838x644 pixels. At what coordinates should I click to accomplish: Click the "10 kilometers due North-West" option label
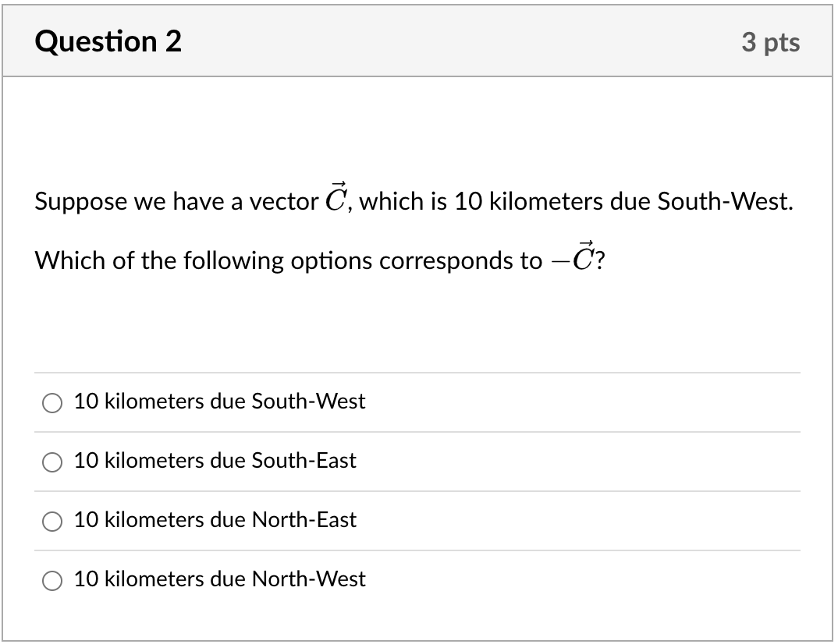(220, 579)
